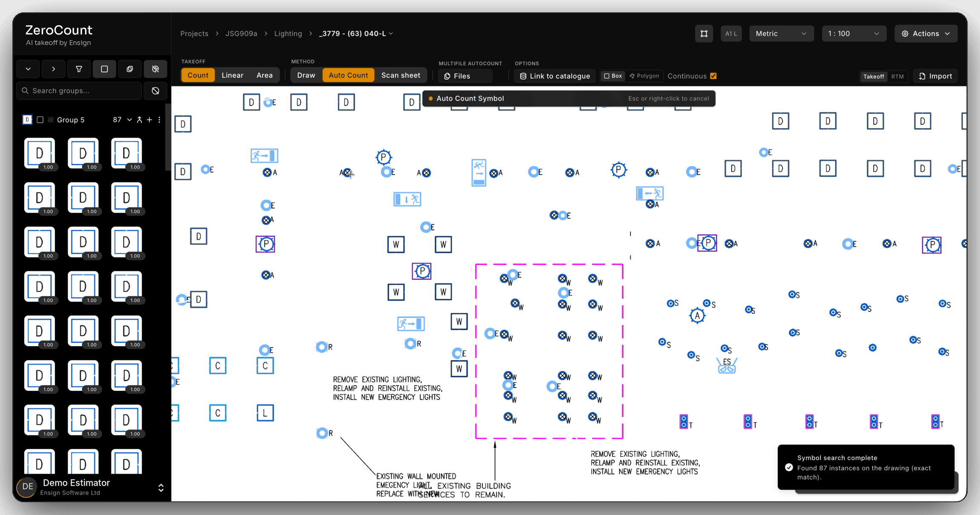Image resolution: width=980 pixels, height=515 pixels.
Task: Expand the Group 5 count chevron
Action: (129, 120)
